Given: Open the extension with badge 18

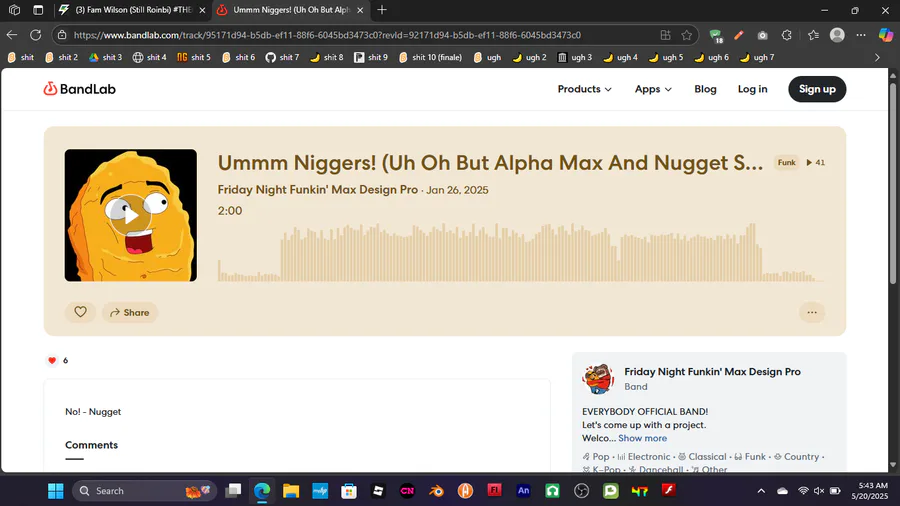Looking at the screenshot, I should point(716,36).
